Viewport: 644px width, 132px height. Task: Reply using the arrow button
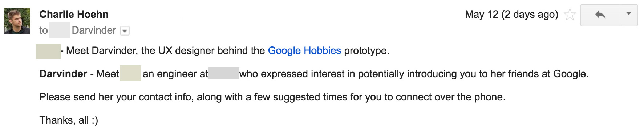600,15
